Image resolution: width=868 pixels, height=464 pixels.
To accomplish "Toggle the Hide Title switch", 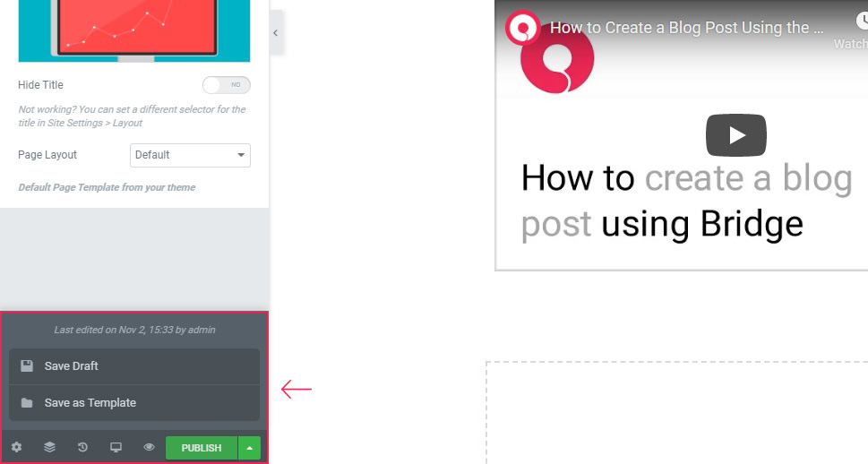I will pos(227,85).
